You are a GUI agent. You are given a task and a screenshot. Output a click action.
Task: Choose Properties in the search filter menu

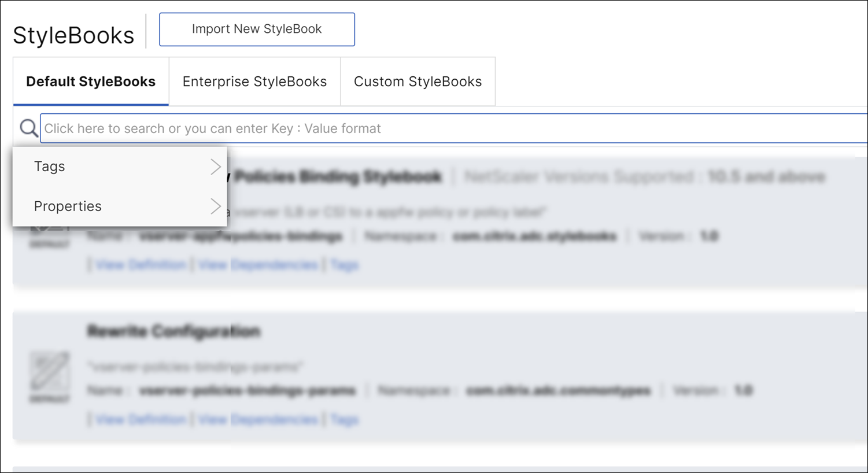(x=68, y=206)
